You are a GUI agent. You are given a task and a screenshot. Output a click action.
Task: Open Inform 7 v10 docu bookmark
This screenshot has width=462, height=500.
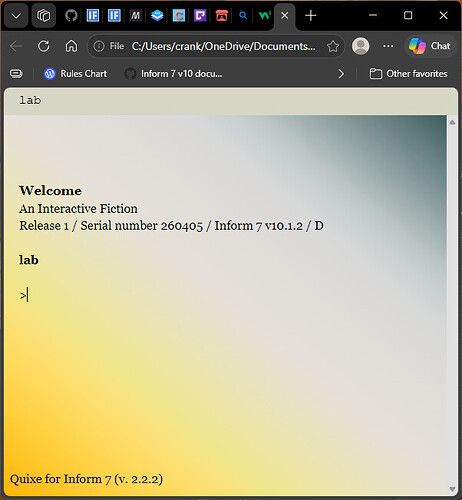coord(174,74)
